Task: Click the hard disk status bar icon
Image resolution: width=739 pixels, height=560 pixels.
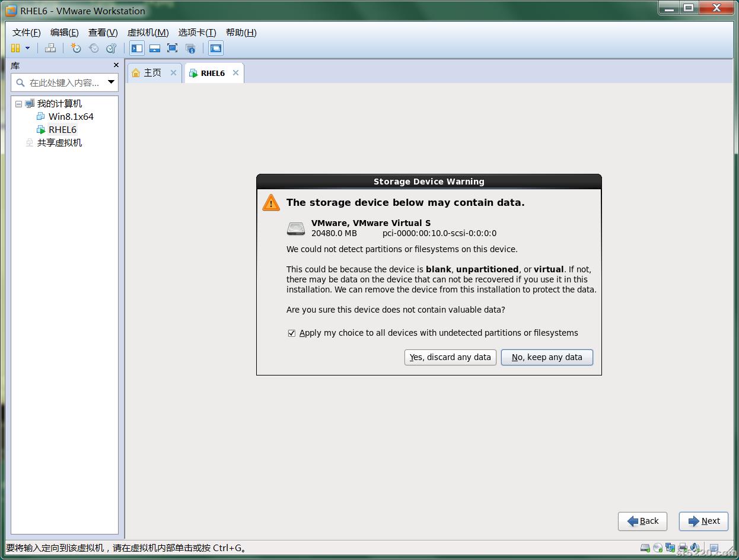Action: point(645,548)
